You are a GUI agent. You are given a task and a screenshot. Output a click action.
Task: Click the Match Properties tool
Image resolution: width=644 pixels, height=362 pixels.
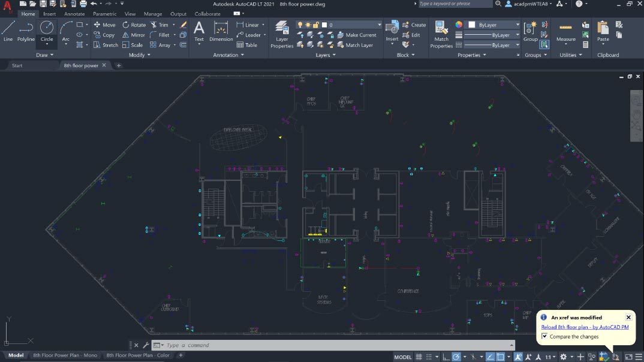click(x=441, y=35)
